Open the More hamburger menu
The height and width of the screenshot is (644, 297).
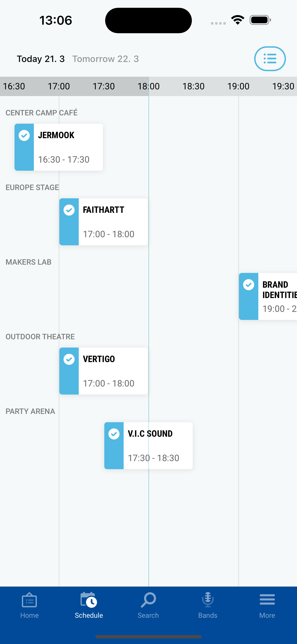tap(267, 600)
